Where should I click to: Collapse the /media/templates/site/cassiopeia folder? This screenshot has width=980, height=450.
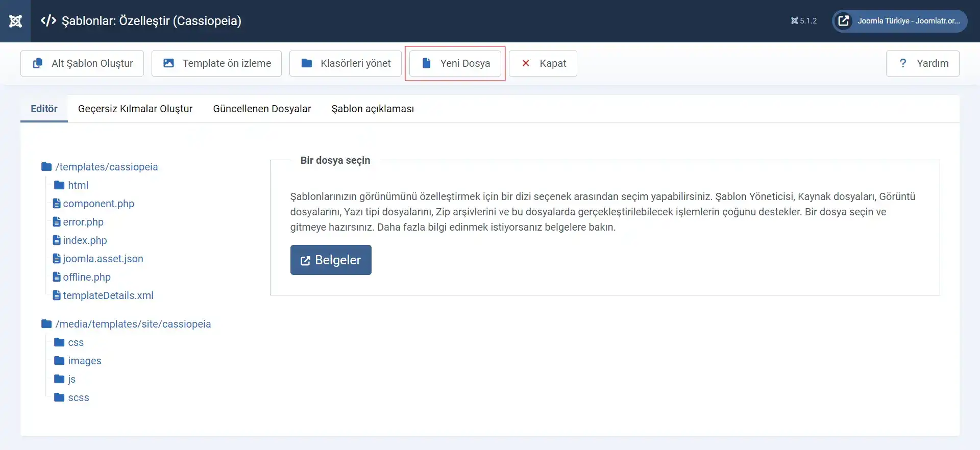click(x=133, y=324)
